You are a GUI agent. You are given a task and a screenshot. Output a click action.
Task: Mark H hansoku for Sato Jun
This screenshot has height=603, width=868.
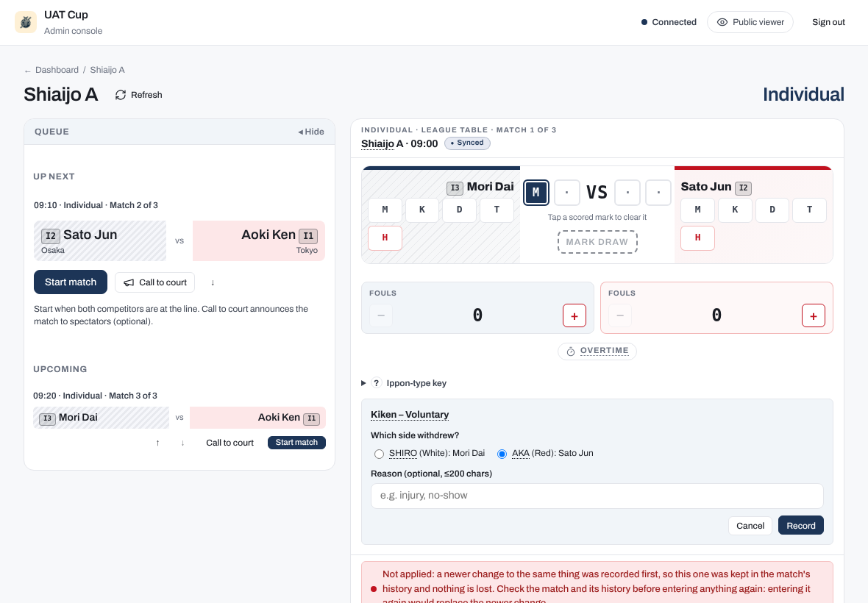pyautogui.click(x=697, y=238)
